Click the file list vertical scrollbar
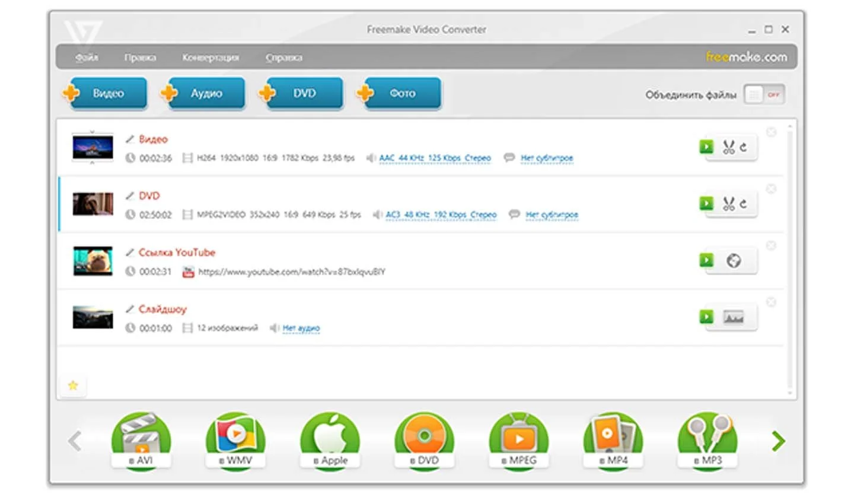The image size is (854, 504). click(790, 260)
